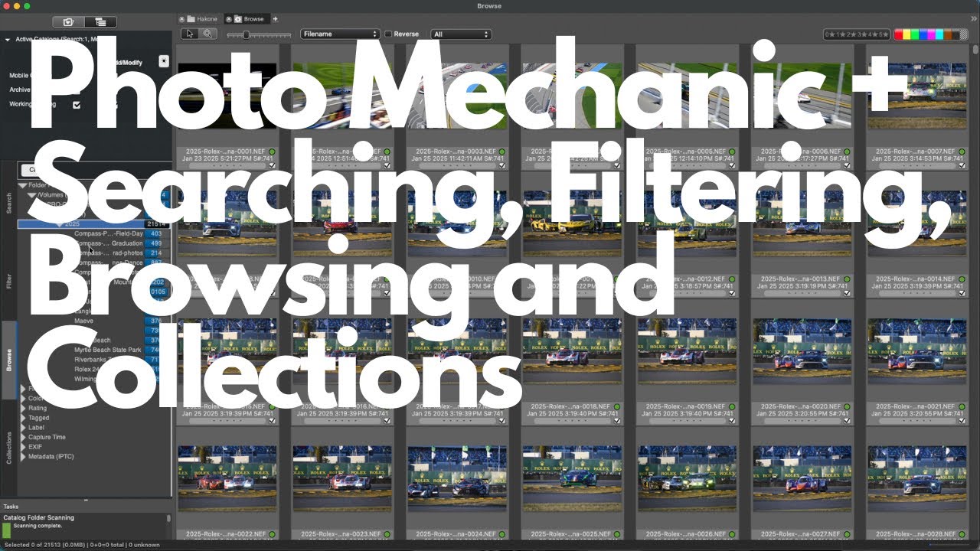Expand the Capture Time filter group
980x551 pixels.
click(23, 437)
